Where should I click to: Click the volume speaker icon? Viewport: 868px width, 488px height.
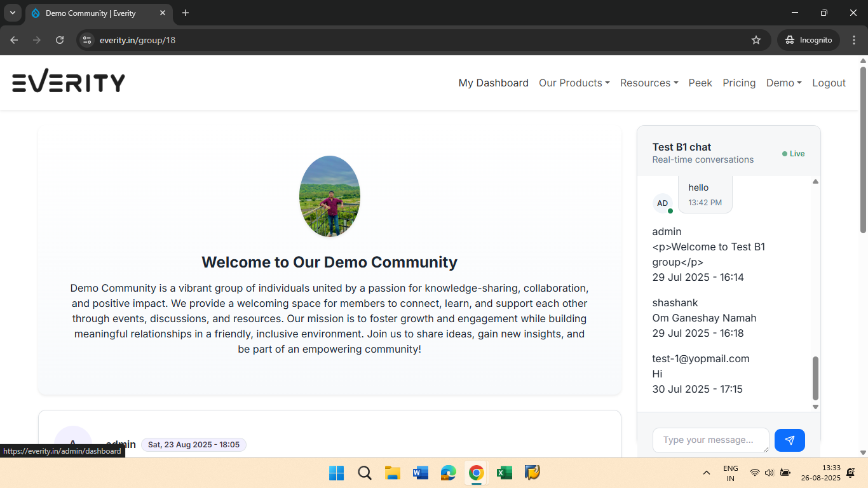tap(769, 473)
